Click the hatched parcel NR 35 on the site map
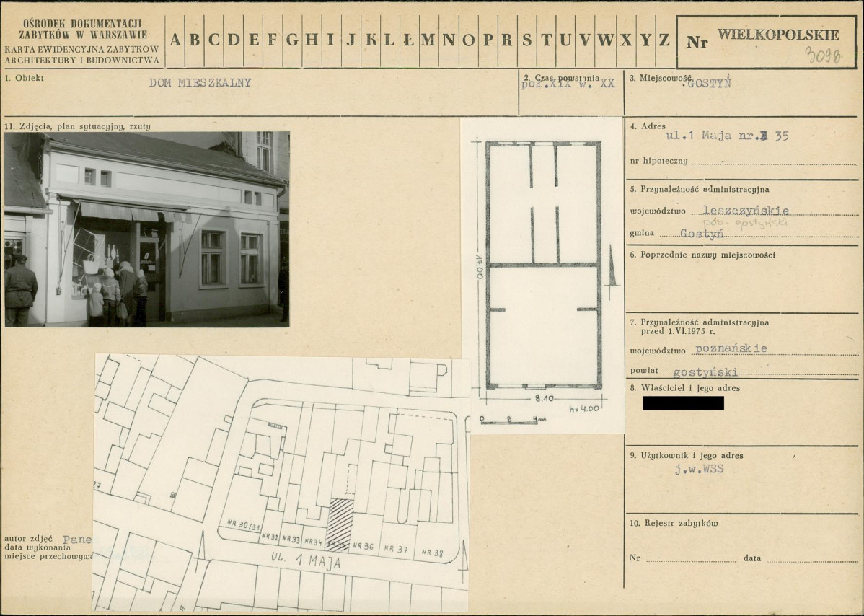 [340, 524]
